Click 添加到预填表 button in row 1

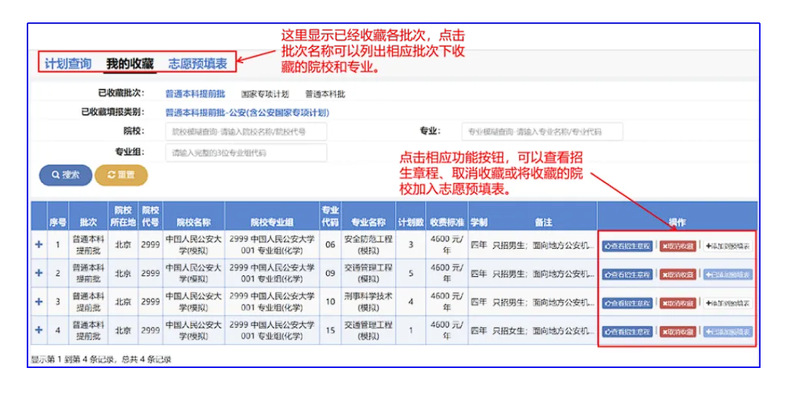(728, 246)
